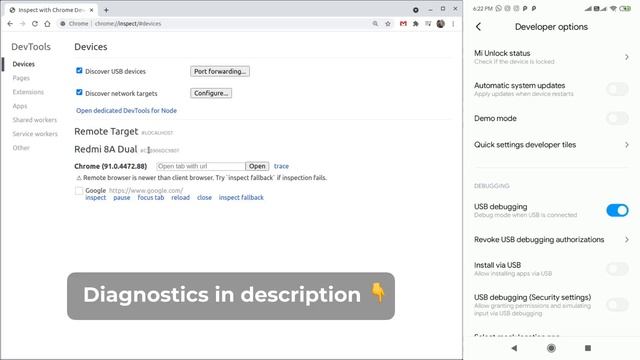The width and height of the screenshot is (640, 360).
Task: Bookmark this page with the star icon
Action: [388, 24]
